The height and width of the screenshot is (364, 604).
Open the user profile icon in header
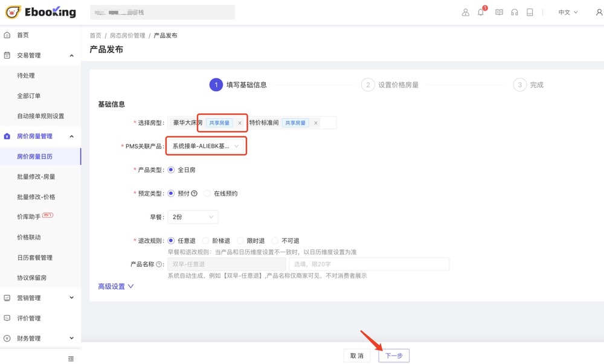pyautogui.click(x=465, y=12)
